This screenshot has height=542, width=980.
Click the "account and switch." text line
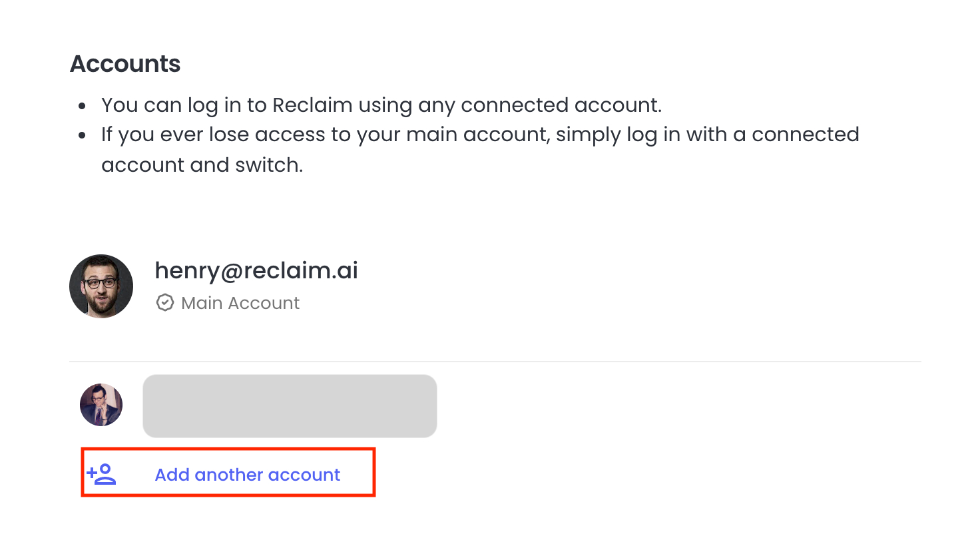coord(202,165)
